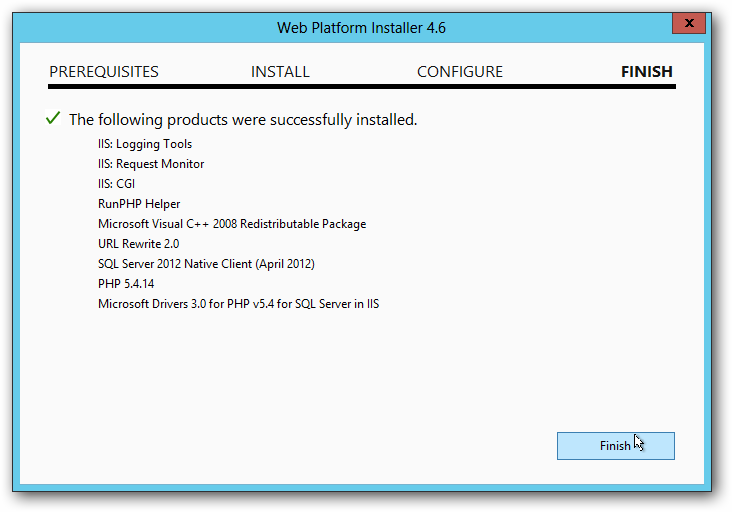Select the PREREQUISITES step heading
732x512 pixels.
[x=104, y=72]
